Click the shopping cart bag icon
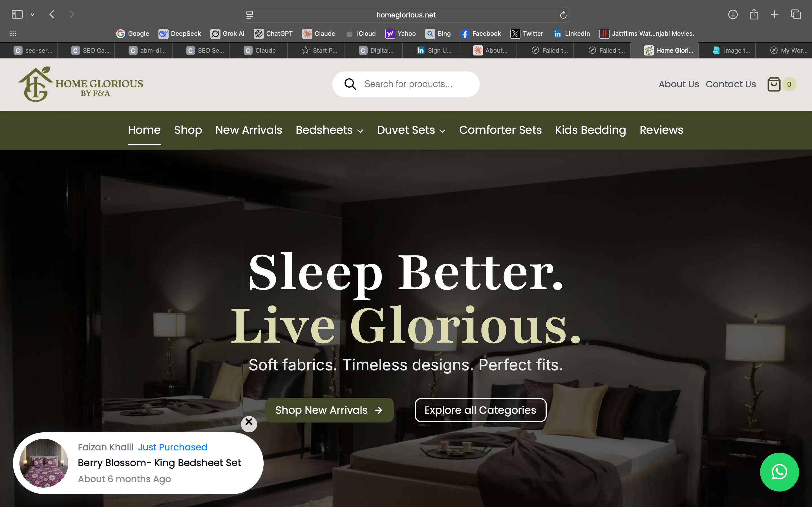The height and width of the screenshot is (507, 812). [774, 84]
